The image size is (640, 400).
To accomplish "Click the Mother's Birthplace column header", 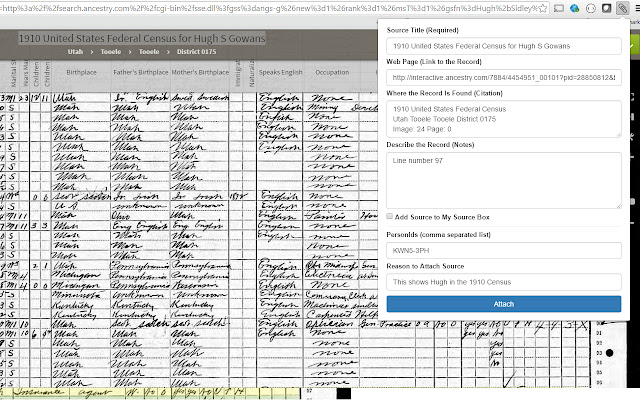I will [x=200, y=72].
